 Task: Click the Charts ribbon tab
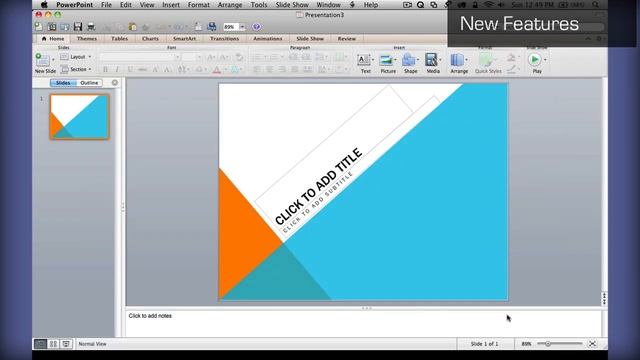coord(150,38)
